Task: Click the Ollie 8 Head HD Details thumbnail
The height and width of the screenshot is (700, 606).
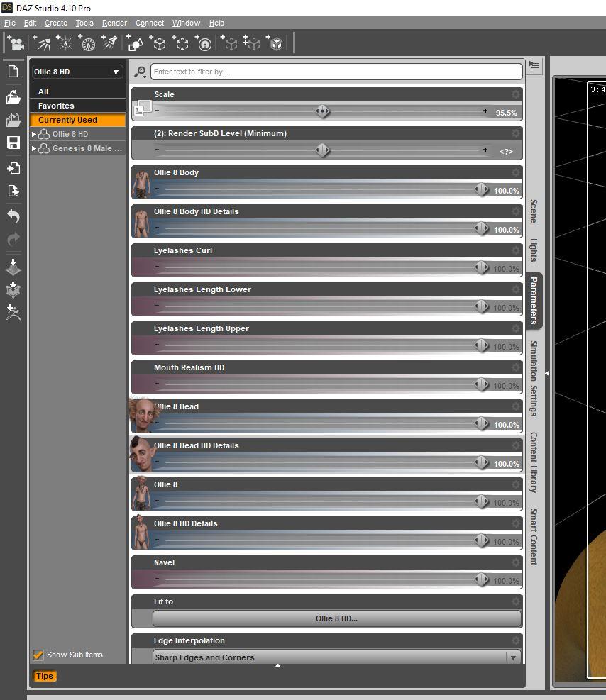Action: point(142,455)
